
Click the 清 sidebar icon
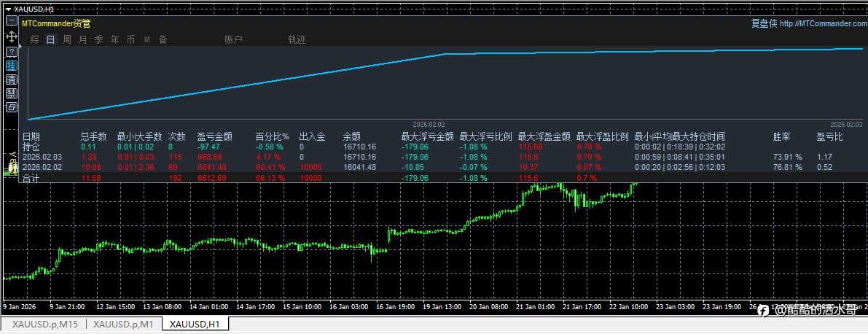point(11,79)
